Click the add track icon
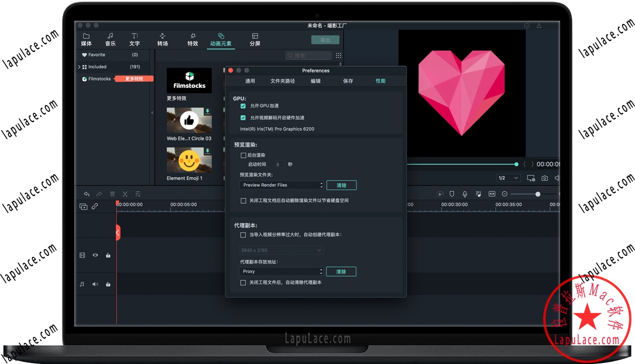Viewport: 635px width, 364px height. (83, 206)
